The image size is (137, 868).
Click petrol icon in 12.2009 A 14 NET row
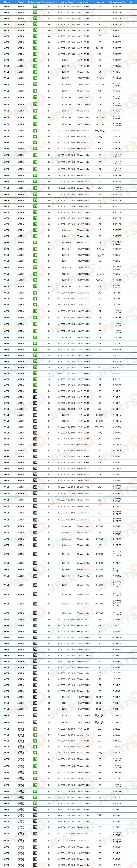[35, 78]
